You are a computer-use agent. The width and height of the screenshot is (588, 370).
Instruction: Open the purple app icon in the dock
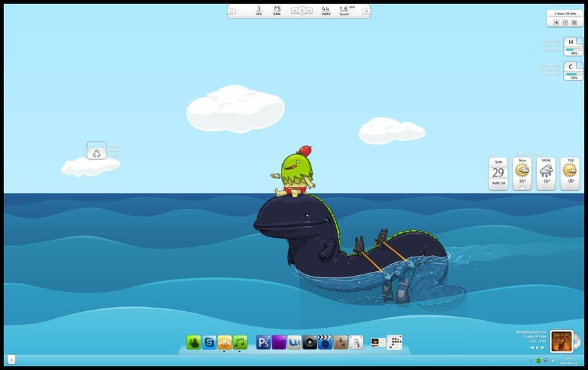tap(279, 342)
